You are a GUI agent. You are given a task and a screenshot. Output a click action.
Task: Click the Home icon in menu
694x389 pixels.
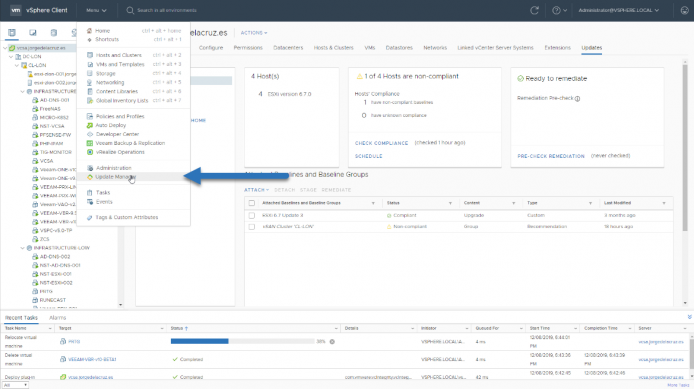(x=89, y=31)
